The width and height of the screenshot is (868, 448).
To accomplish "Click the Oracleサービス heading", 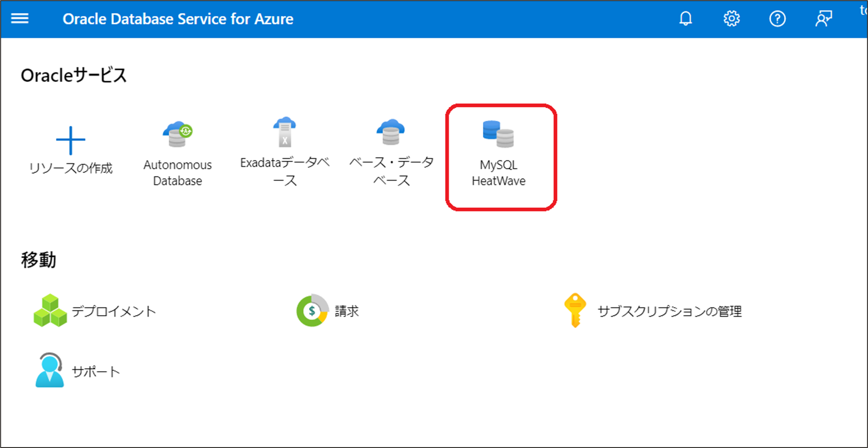I will point(74,75).
